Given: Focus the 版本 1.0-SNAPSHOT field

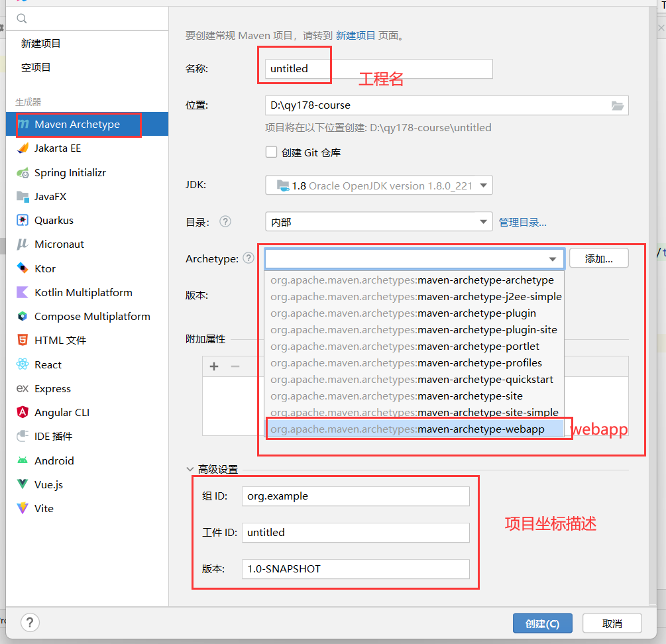Looking at the screenshot, I should [x=355, y=569].
